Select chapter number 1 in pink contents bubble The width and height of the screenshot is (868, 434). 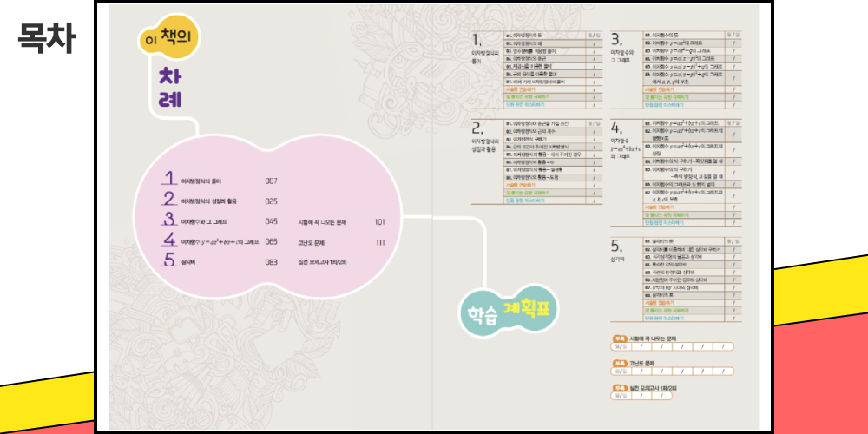pyautogui.click(x=171, y=181)
